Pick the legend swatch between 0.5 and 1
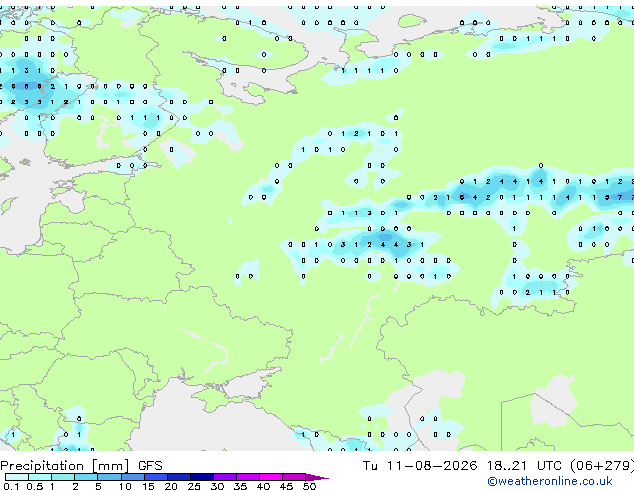Image resolution: width=634 pixels, height=490 pixels. [40, 477]
